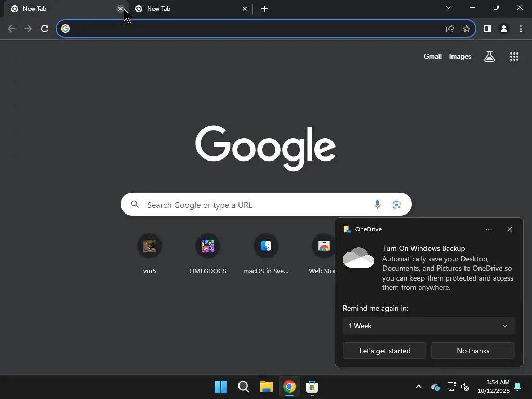This screenshot has width=532, height=399.
Task: Click the Turn On Windows Backup heading
Action: pos(424,248)
